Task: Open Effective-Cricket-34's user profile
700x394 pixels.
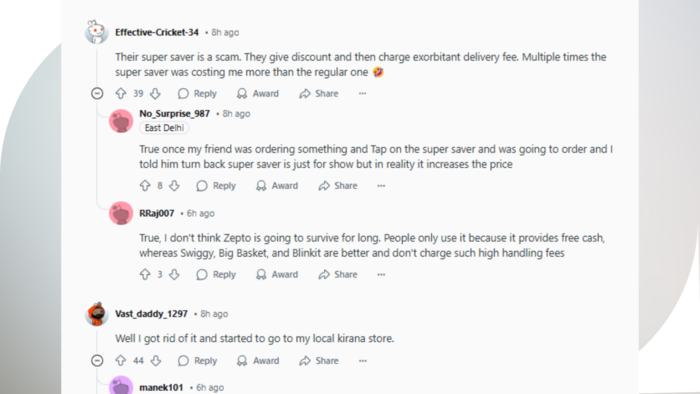Action: click(157, 32)
